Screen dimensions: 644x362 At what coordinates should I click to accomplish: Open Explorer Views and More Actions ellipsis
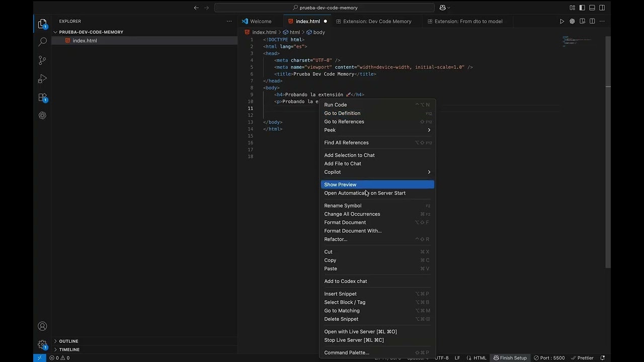(x=229, y=21)
